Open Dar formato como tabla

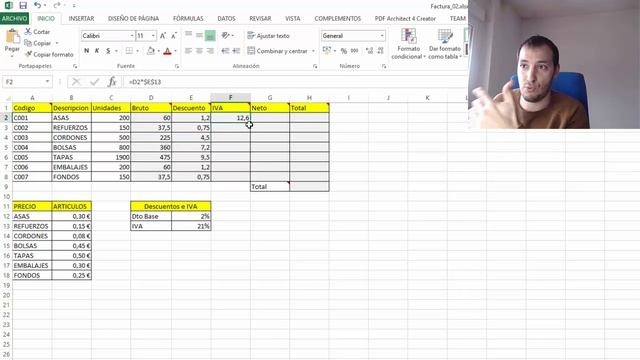(445, 44)
